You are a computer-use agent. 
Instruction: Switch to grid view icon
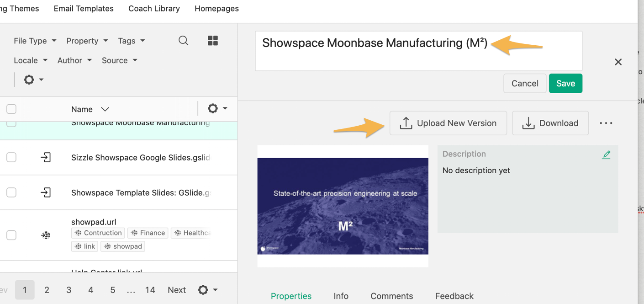[213, 41]
